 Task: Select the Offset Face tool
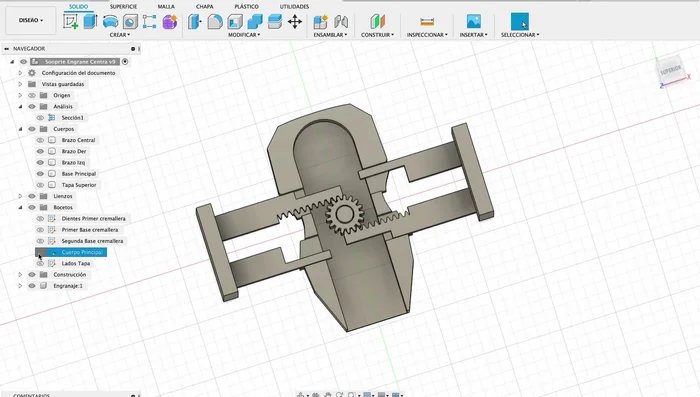pos(275,21)
